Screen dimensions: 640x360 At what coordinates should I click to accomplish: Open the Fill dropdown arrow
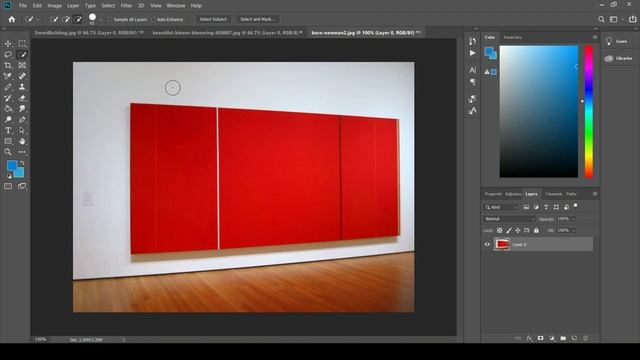click(x=574, y=231)
